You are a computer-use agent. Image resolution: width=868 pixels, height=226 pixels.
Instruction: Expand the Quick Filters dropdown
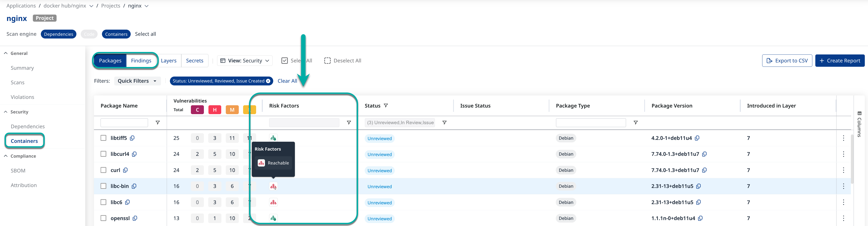(x=137, y=81)
